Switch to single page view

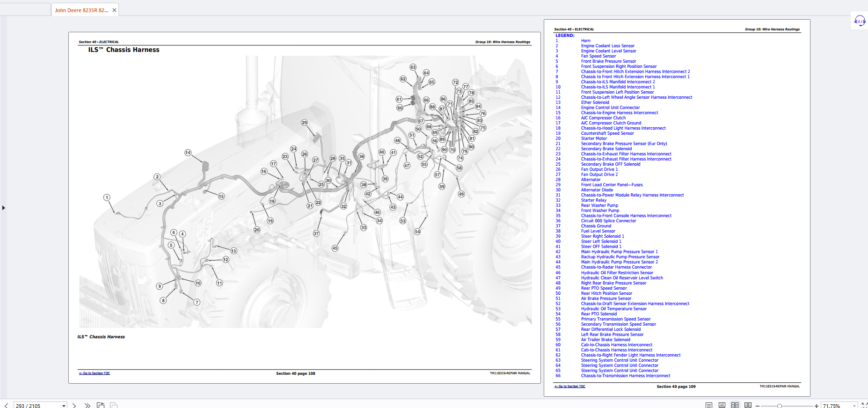(x=709, y=405)
